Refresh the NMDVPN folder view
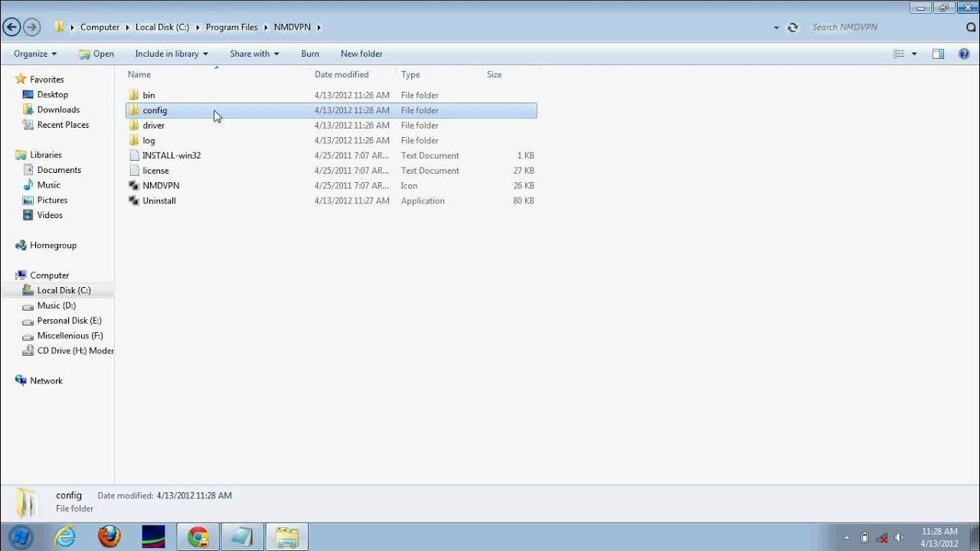The image size is (980, 551). click(793, 27)
